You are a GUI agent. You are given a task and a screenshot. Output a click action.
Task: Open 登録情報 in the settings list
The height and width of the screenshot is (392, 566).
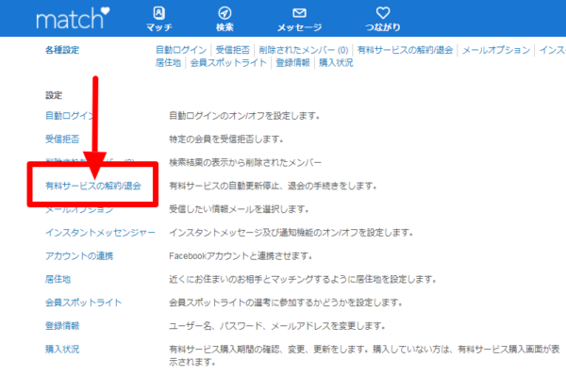62,325
